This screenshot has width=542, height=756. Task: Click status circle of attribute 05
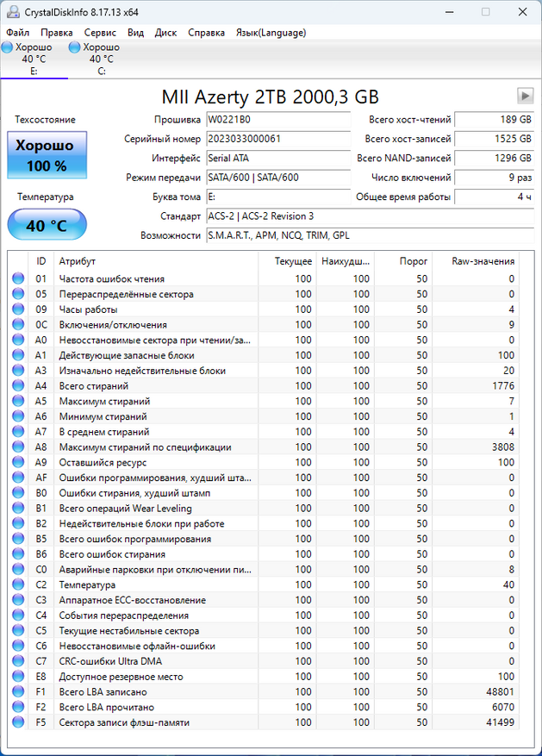tap(18, 294)
